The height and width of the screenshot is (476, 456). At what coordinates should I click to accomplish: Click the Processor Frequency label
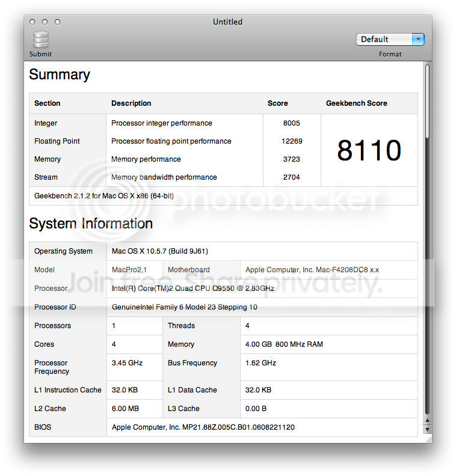52,367
